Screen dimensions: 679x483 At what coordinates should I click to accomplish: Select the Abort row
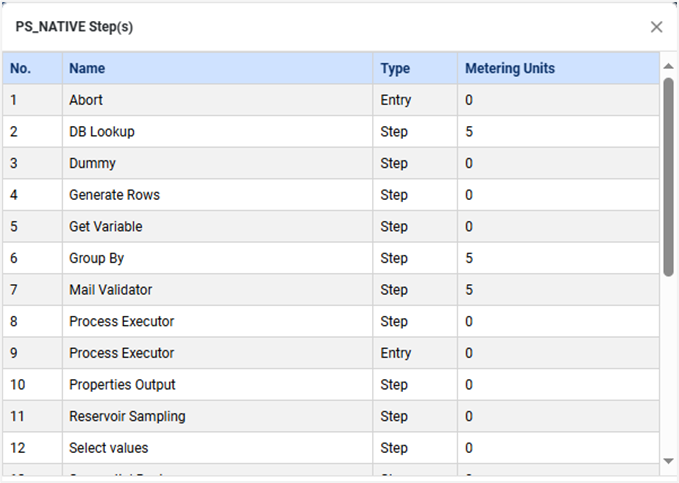[86, 100]
